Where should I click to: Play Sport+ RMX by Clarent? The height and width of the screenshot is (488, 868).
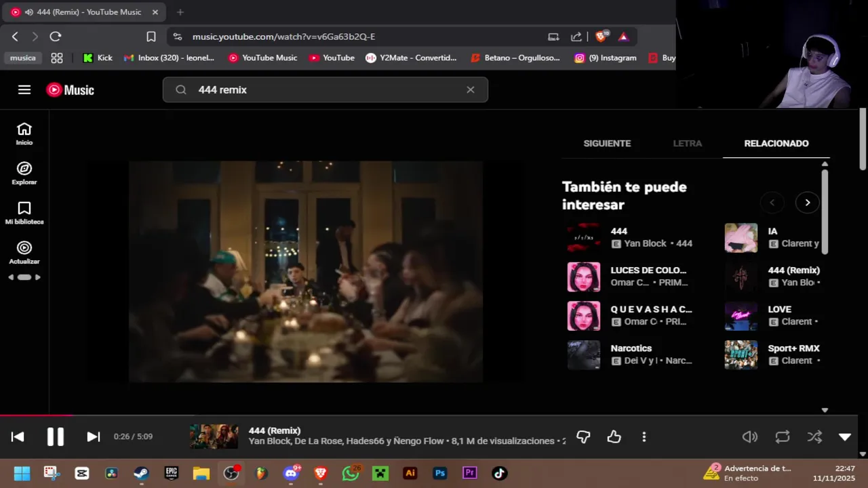[741, 354]
